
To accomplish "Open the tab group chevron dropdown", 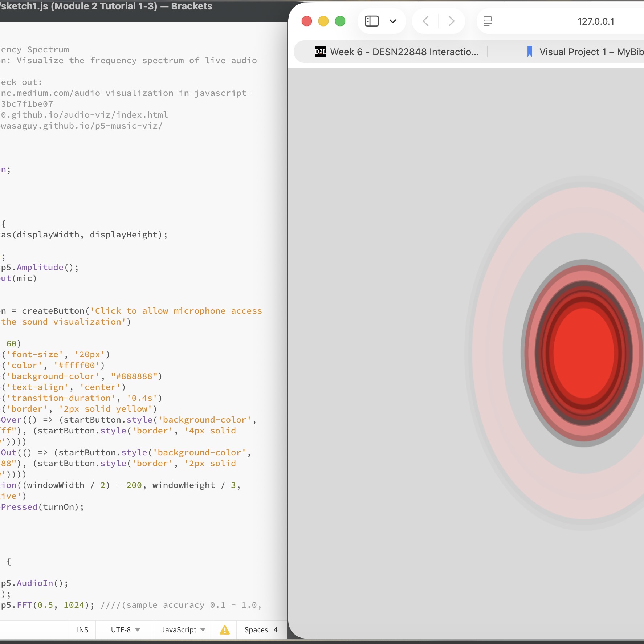I will pyautogui.click(x=393, y=21).
